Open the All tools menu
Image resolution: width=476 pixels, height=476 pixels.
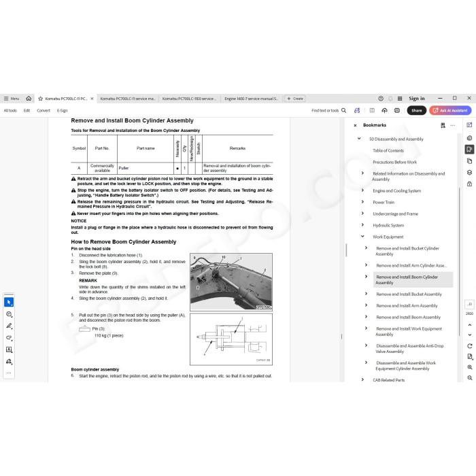(x=10, y=110)
